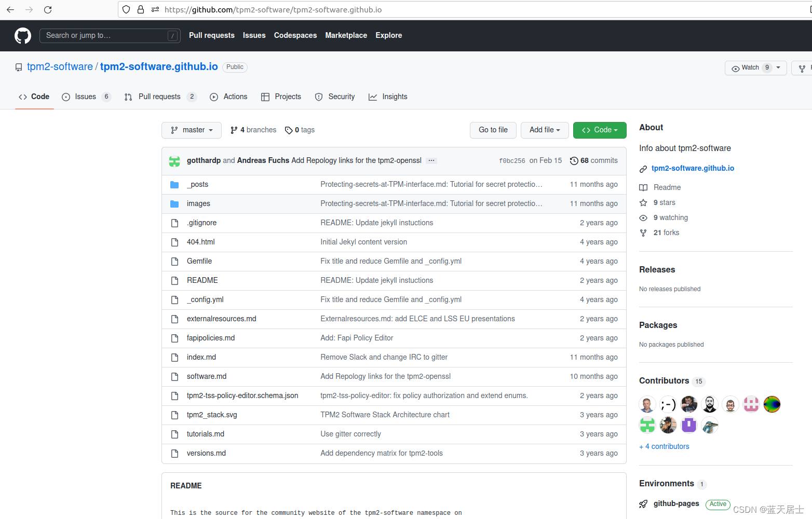Open the master branch dropdown
The width and height of the screenshot is (812, 519).
click(x=192, y=130)
